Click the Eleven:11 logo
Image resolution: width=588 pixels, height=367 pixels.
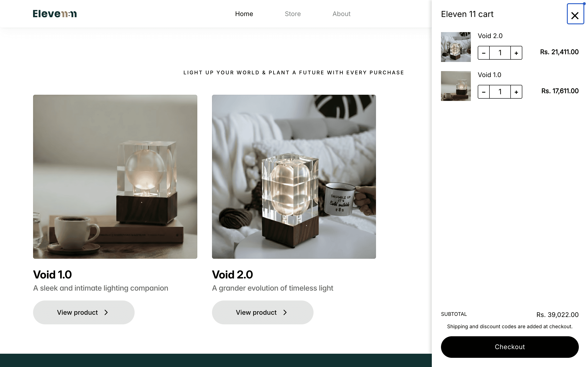pos(55,14)
